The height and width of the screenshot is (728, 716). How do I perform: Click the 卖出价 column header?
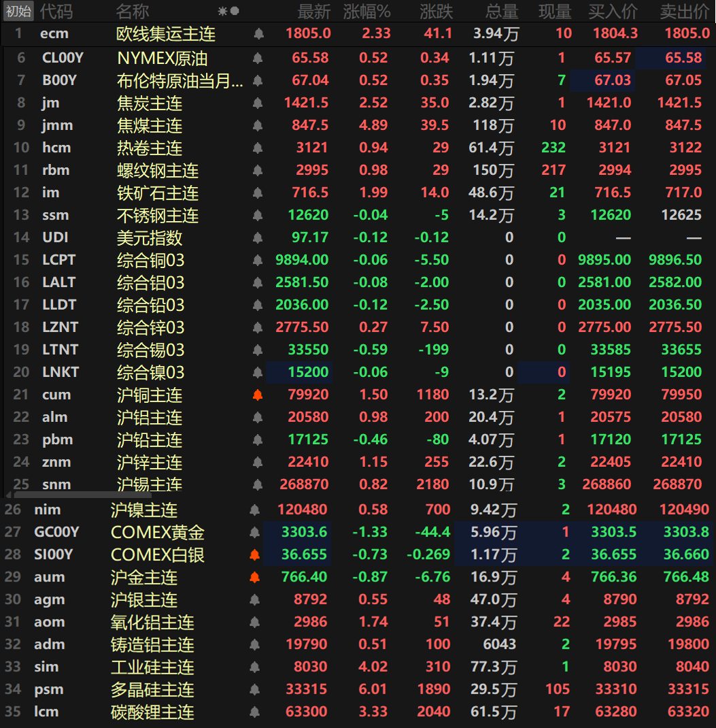pyautogui.click(x=685, y=11)
